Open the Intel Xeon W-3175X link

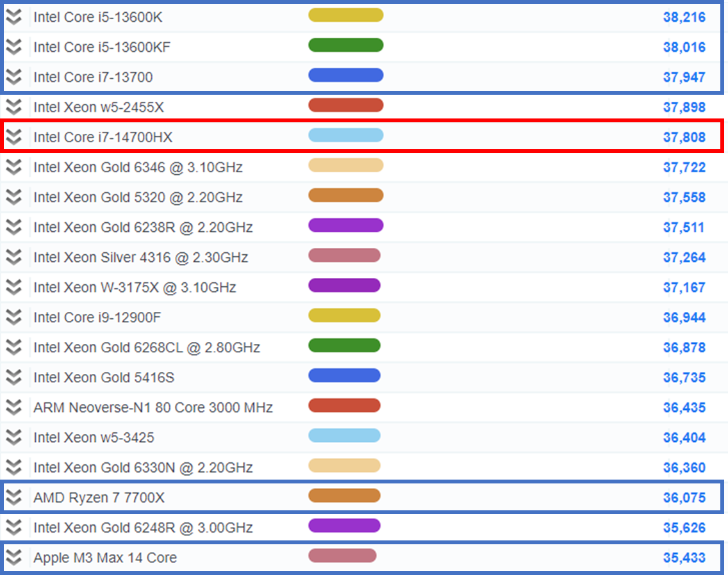click(135, 287)
